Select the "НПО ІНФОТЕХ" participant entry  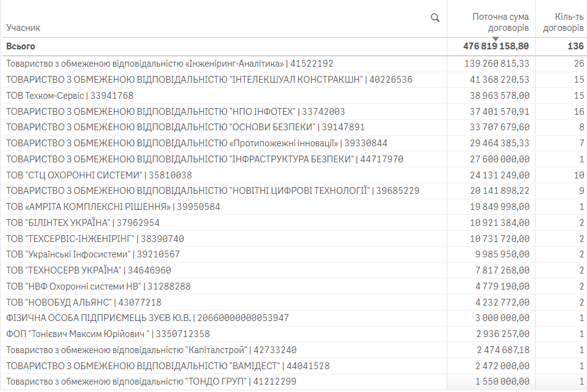pyautogui.click(x=175, y=112)
